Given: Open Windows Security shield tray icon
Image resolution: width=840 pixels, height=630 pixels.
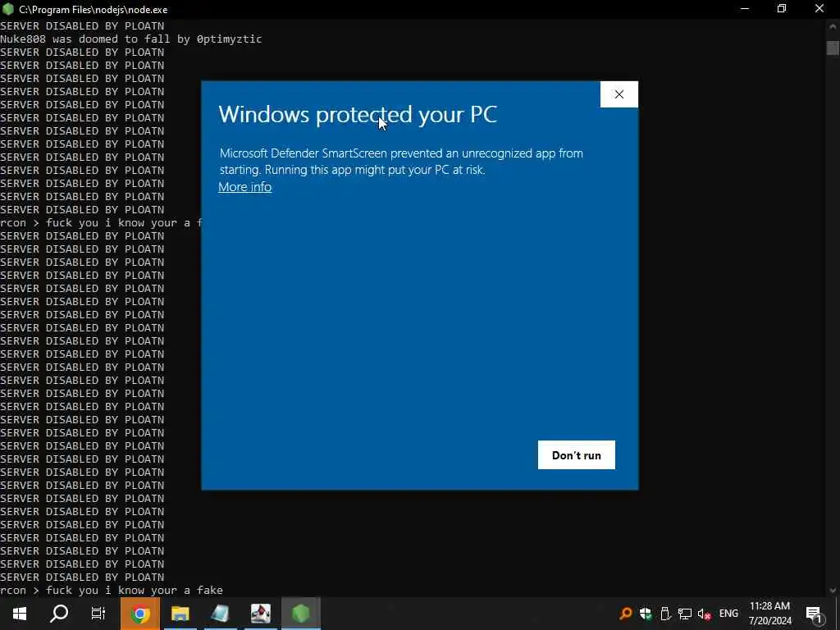Looking at the screenshot, I should pyautogui.click(x=646, y=614).
